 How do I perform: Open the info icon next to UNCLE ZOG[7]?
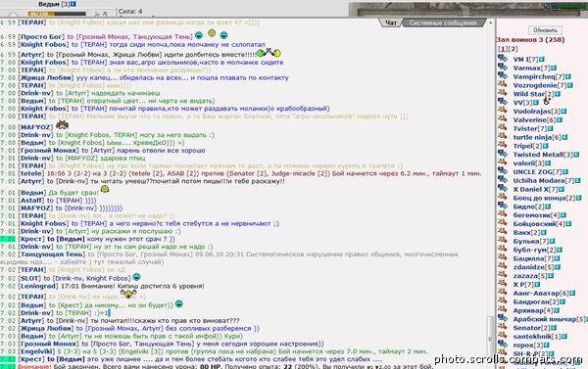click(565, 172)
